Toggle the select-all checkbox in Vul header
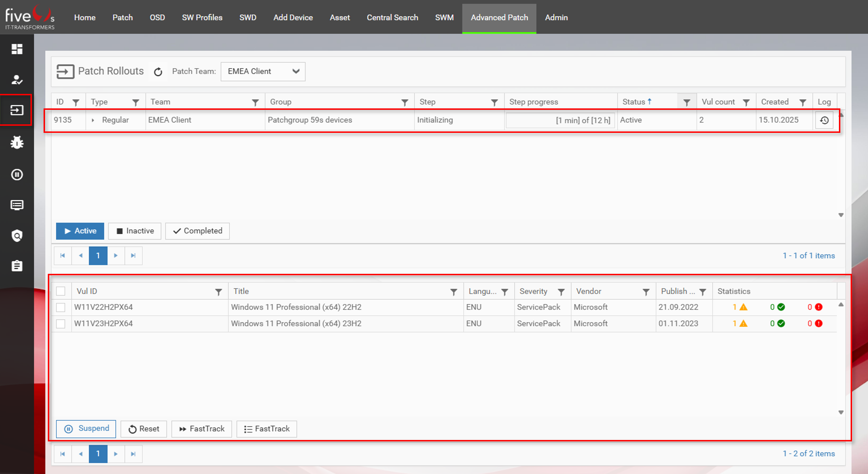Screen dimensions: 868x474 click(x=61, y=291)
